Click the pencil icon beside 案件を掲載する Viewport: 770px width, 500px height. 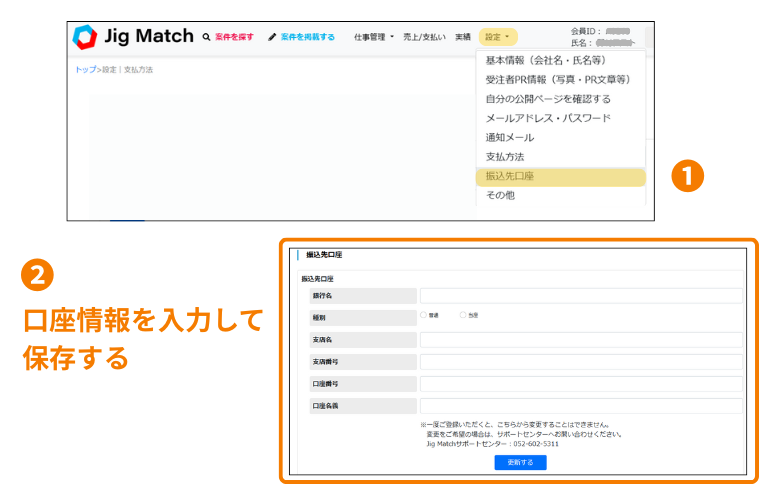(x=272, y=37)
